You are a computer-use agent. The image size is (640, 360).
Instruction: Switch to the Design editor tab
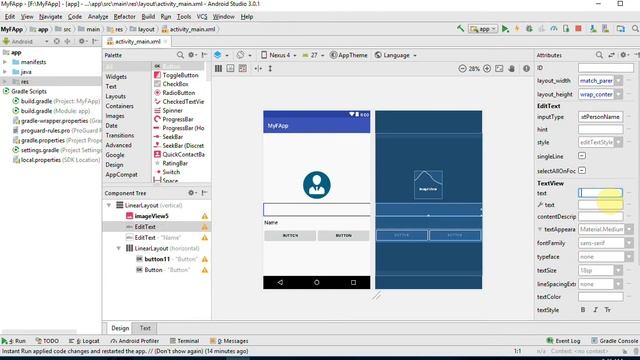point(120,328)
